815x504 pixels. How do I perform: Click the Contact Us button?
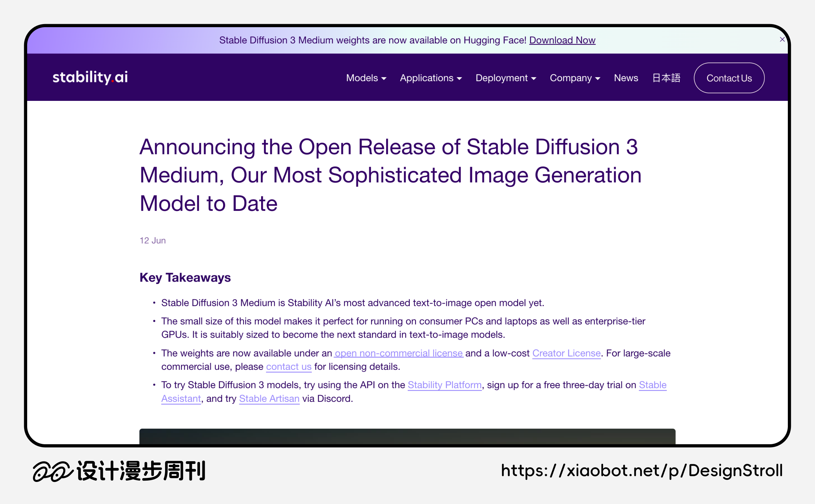coord(729,78)
